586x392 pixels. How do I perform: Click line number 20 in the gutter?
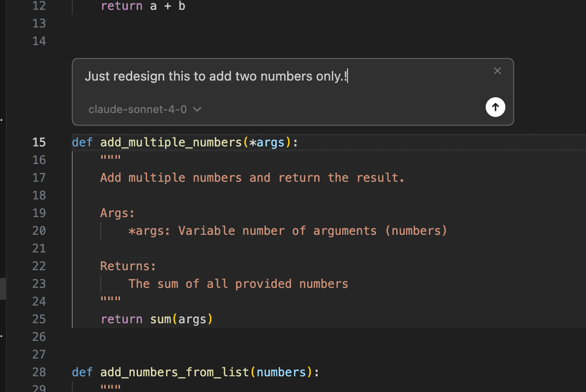tap(39, 231)
